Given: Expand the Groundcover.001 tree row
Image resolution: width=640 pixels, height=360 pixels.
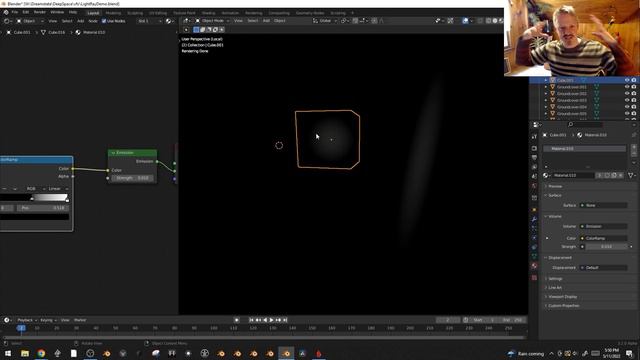Looking at the screenshot, I should coord(546,87).
